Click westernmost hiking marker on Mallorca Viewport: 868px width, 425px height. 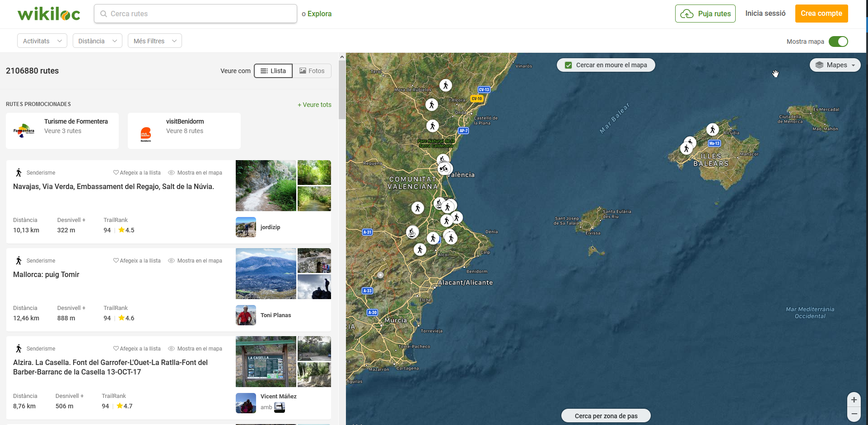tap(686, 148)
